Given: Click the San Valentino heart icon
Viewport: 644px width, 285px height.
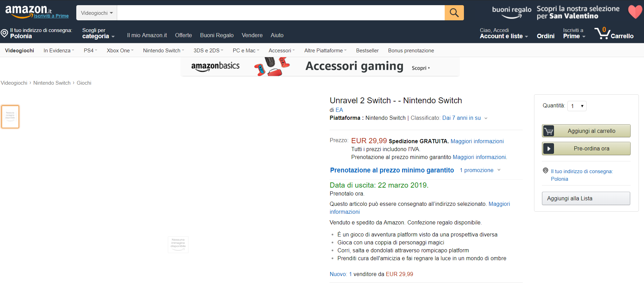Looking at the screenshot, I should coord(635,12).
